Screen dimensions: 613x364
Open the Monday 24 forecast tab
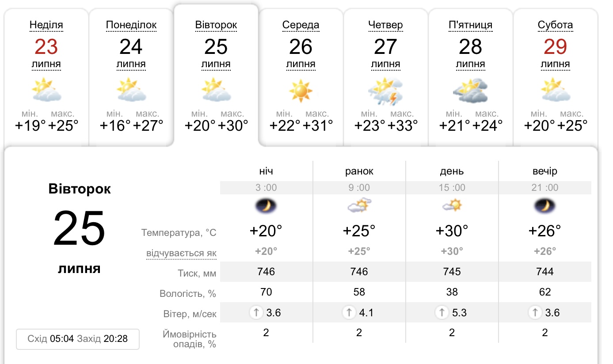131,75
